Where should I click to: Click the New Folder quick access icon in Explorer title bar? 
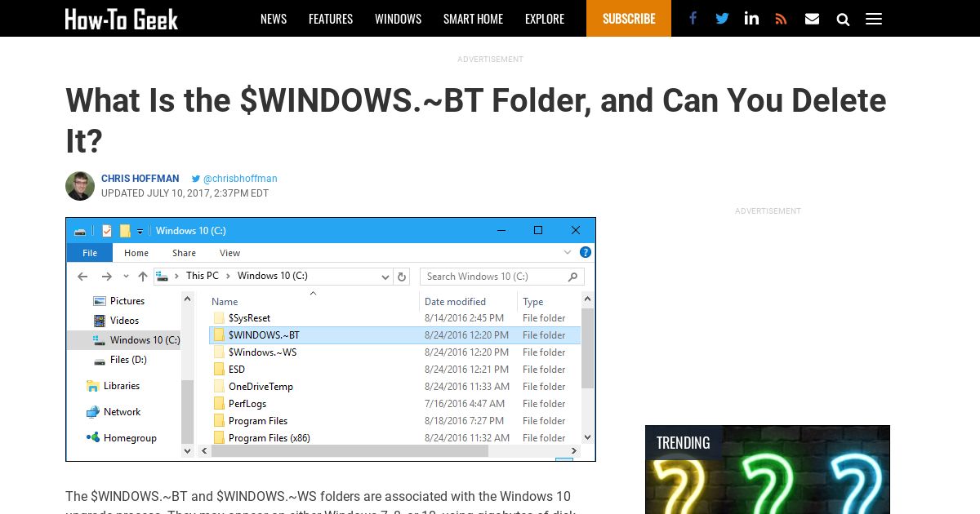tap(124, 231)
